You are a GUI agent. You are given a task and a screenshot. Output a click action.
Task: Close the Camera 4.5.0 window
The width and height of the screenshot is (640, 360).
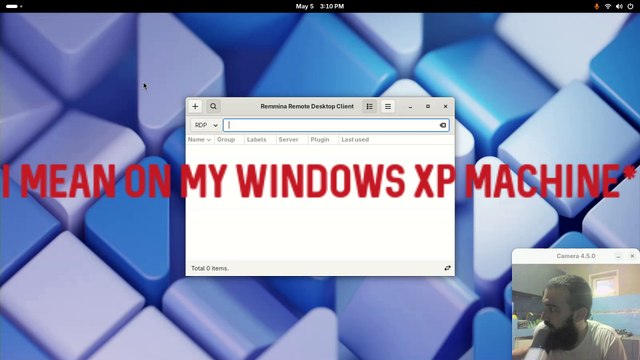632,256
